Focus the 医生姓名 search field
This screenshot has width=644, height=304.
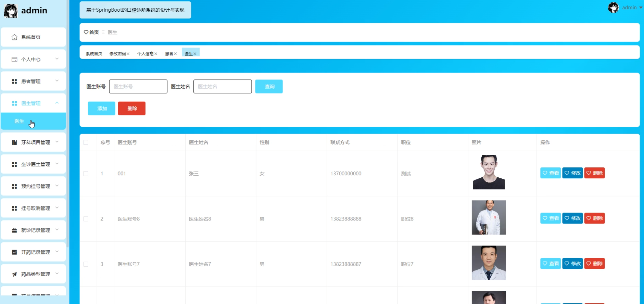(x=223, y=86)
